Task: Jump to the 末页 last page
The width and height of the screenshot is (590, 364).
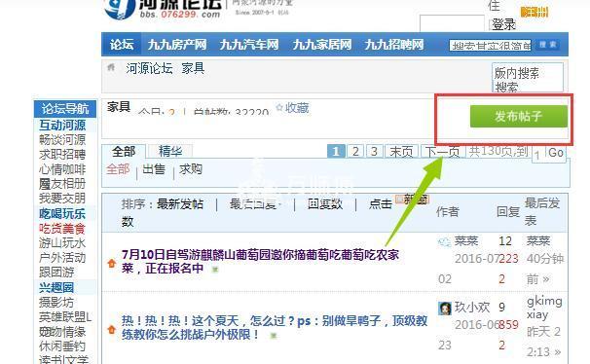Action: tap(401, 151)
